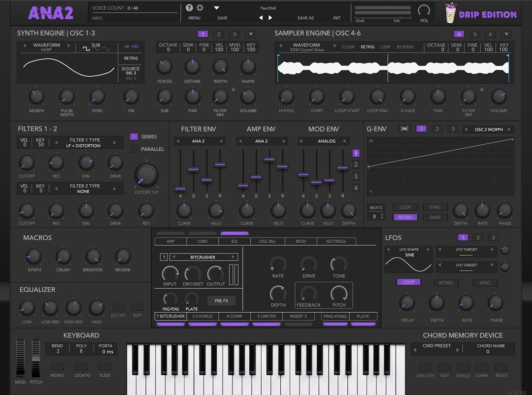Viewport: 532px width, 395px height.
Task: Select next waveform in synth engine
Action: tap(69, 45)
